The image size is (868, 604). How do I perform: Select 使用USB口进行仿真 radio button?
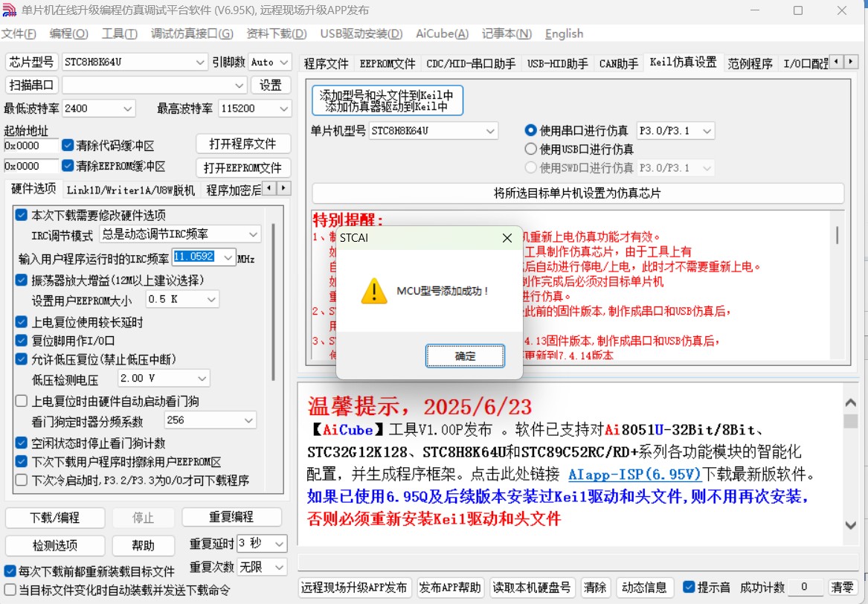click(530, 149)
